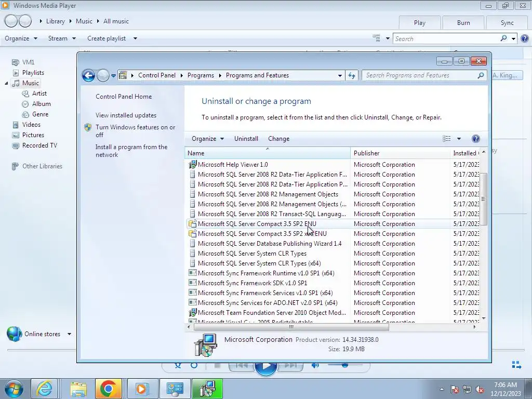The image size is (532, 399).
Task: Expand the address bar history dropdown arrow
Action: pyautogui.click(x=340, y=76)
